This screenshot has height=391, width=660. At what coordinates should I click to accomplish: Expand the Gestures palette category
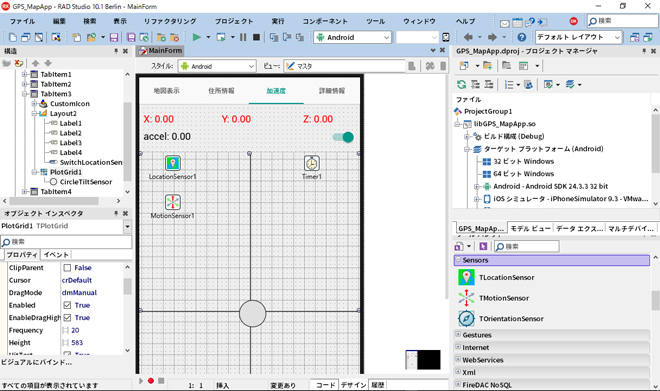click(x=458, y=335)
